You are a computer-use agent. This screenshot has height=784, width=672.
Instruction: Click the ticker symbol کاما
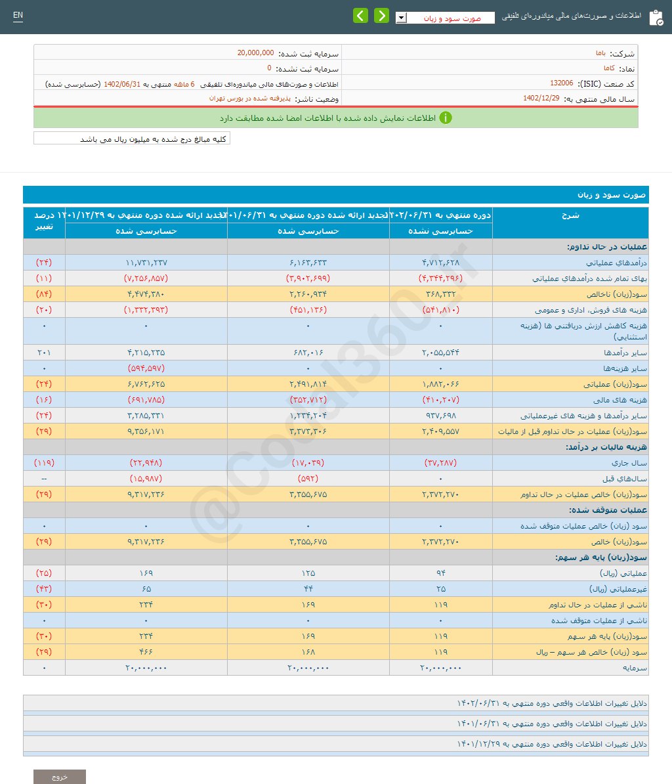tap(610, 67)
